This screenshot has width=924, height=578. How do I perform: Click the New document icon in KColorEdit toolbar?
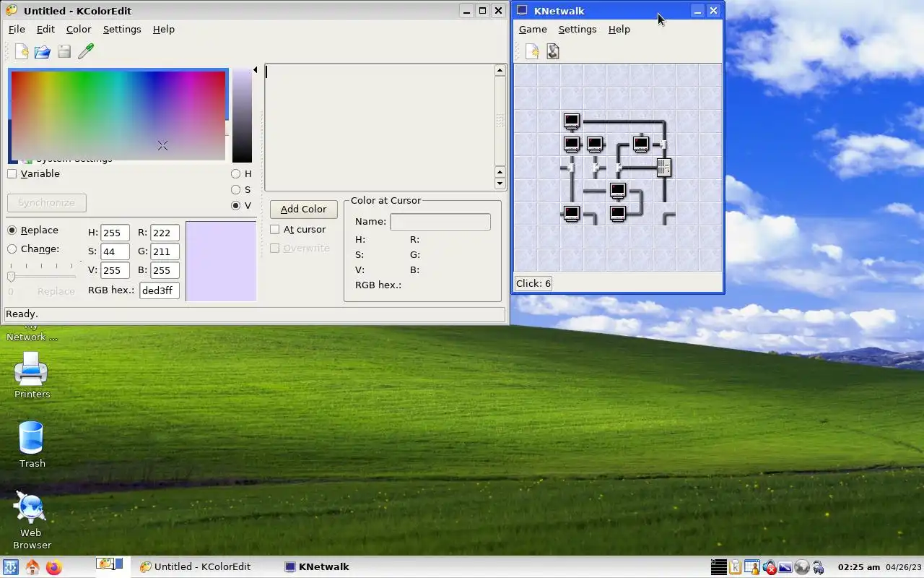[x=22, y=51]
